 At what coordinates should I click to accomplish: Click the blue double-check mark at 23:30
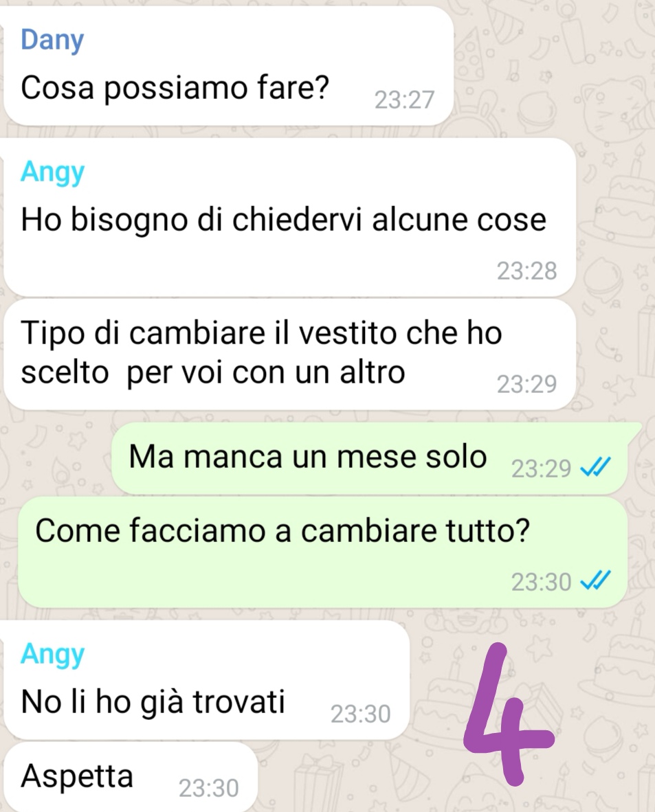click(596, 581)
